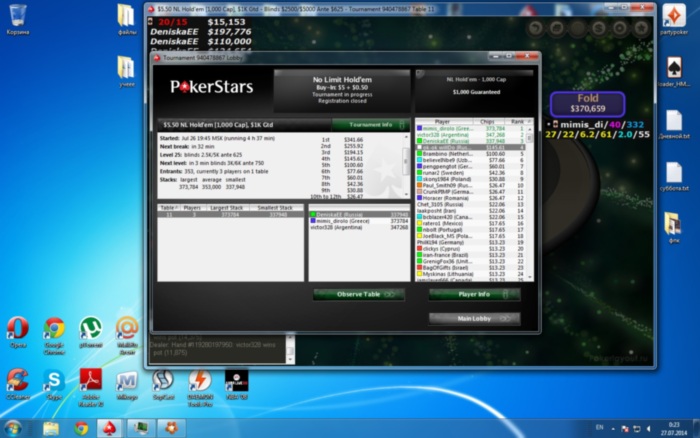The width and height of the screenshot is (700, 438).
Task: Open the spade card loader_HM desktop icon
Action: [x=674, y=71]
